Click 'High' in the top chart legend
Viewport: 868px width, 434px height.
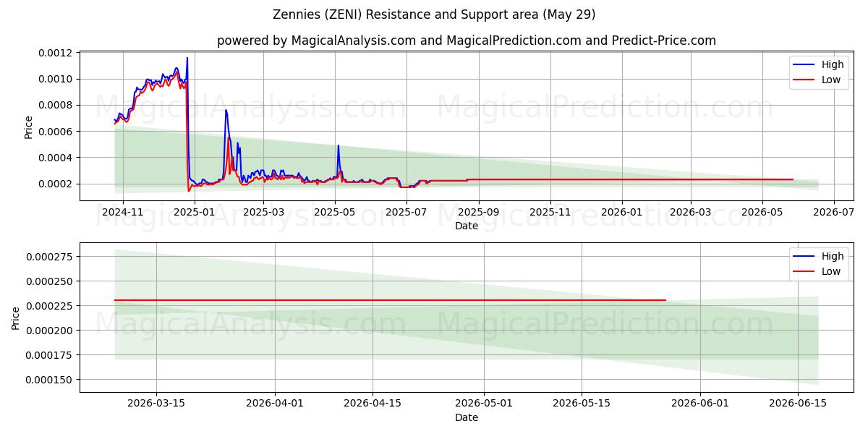pyautogui.click(x=833, y=64)
